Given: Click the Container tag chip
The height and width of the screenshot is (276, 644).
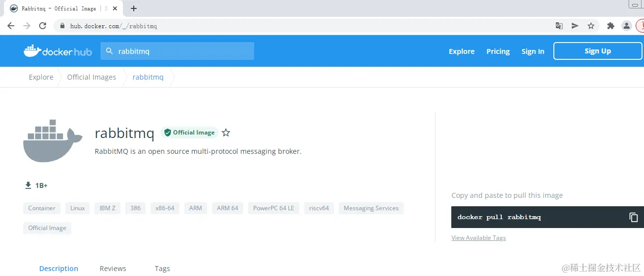Looking at the screenshot, I should 42,208.
